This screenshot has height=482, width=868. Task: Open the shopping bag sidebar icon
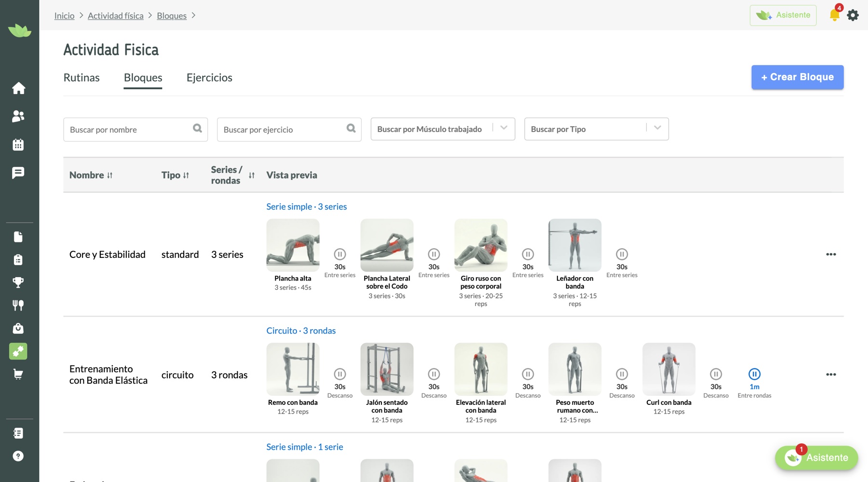point(18,328)
